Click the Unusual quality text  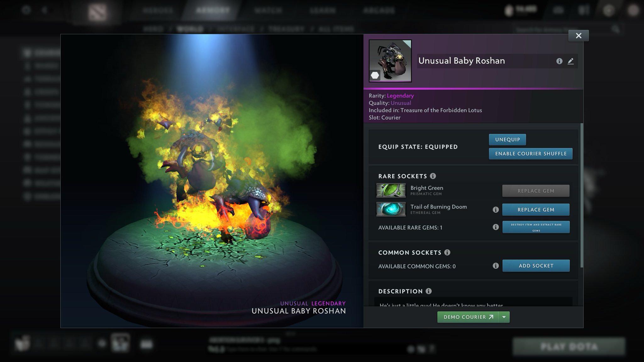pos(401,103)
